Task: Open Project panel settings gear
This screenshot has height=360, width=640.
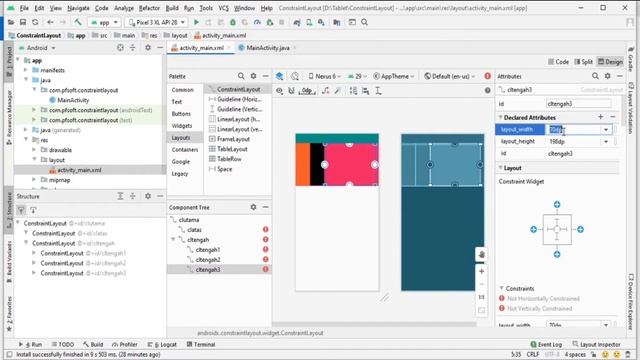Action: (x=148, y=48)
